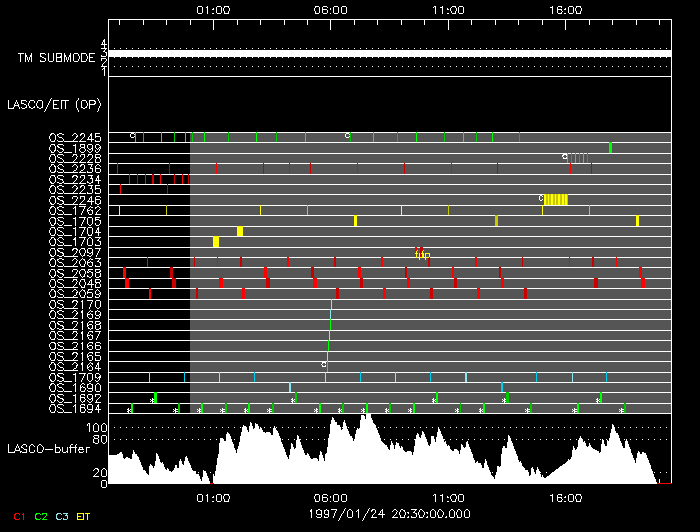
Task: Select the cyan C3 legend entry
Action: [x=63, y=516]
